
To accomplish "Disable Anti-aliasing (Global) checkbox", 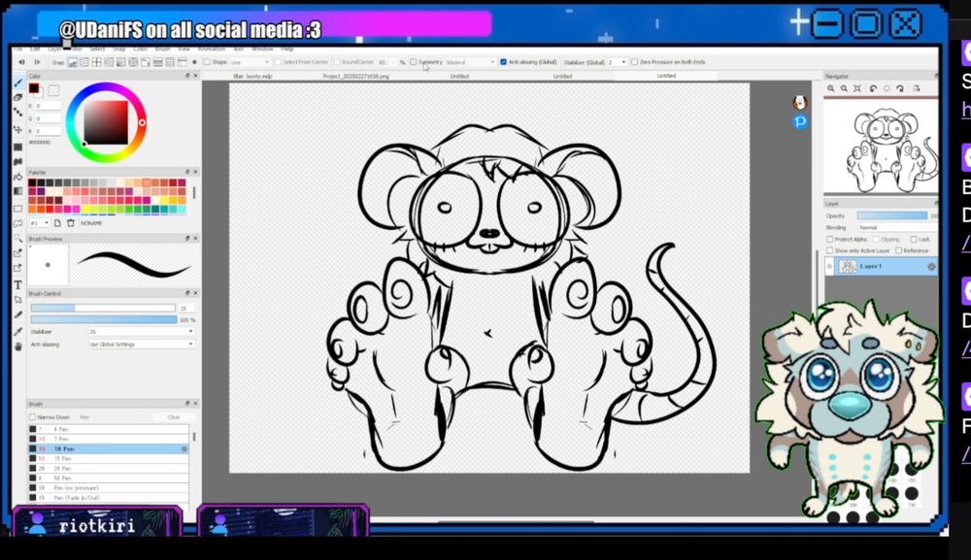I will click(503, 62).
